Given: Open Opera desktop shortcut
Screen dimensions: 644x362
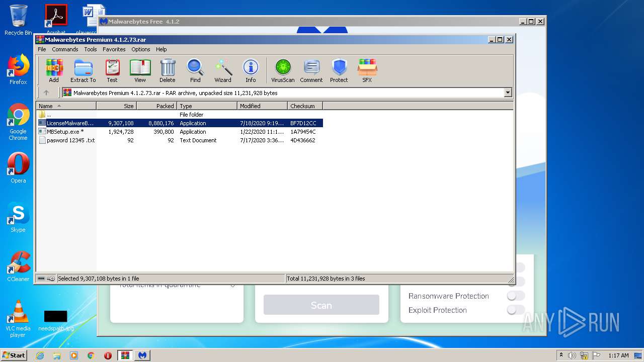Looking at the screenshot, I should point(18,168).
